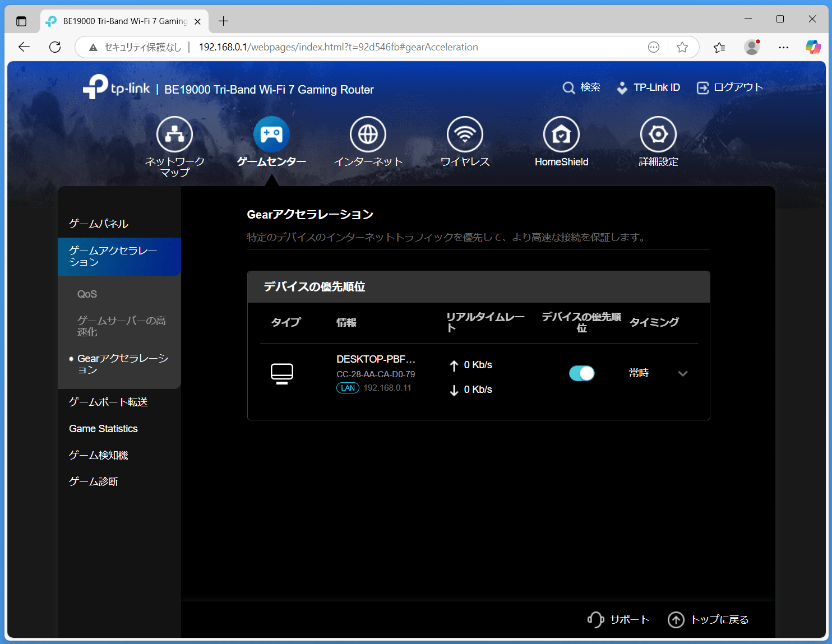Open the QoS submenu item

[87, 294]
